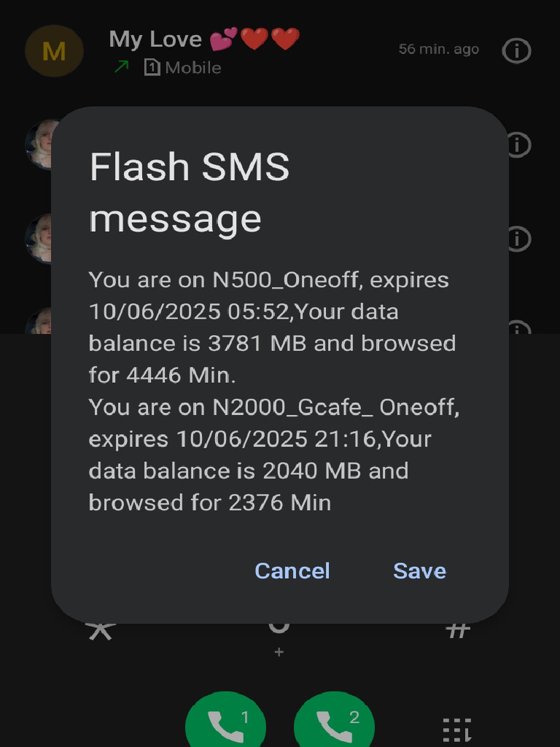Open info icon beside second call entry
Screen dimensions: 560x747
519,144
